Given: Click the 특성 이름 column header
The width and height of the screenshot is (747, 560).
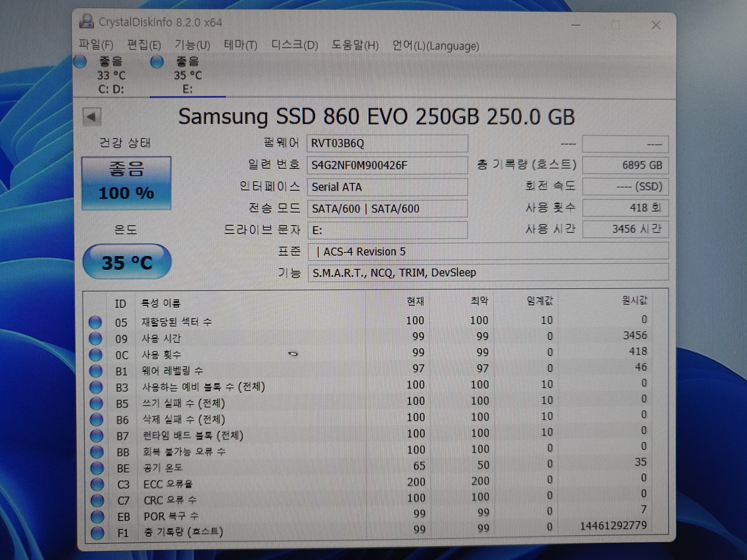Looking at the screenshot, I should (x=161, y=303).
